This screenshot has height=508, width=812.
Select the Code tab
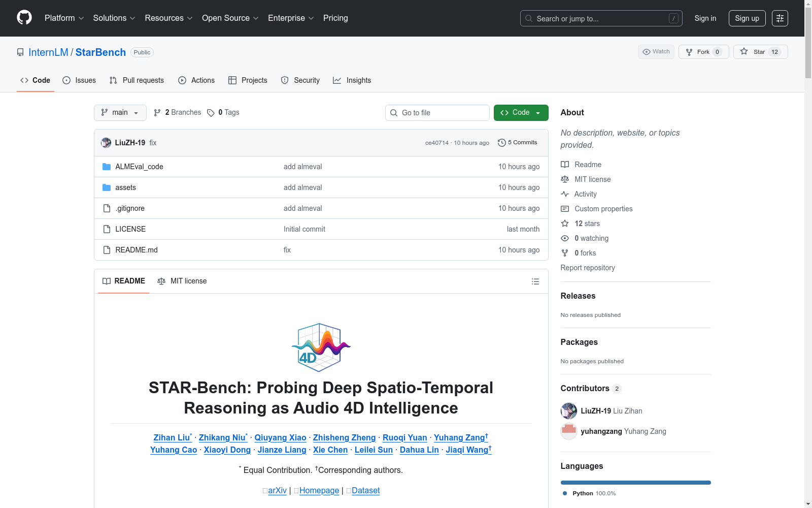pyautogui.click(x=36, y=80)
